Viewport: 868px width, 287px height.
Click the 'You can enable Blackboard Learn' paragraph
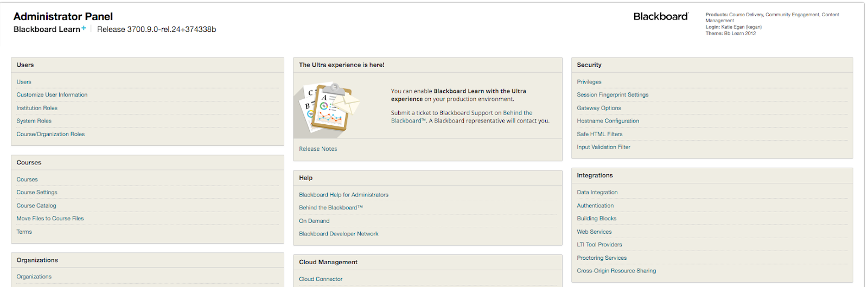pos(458,95)
